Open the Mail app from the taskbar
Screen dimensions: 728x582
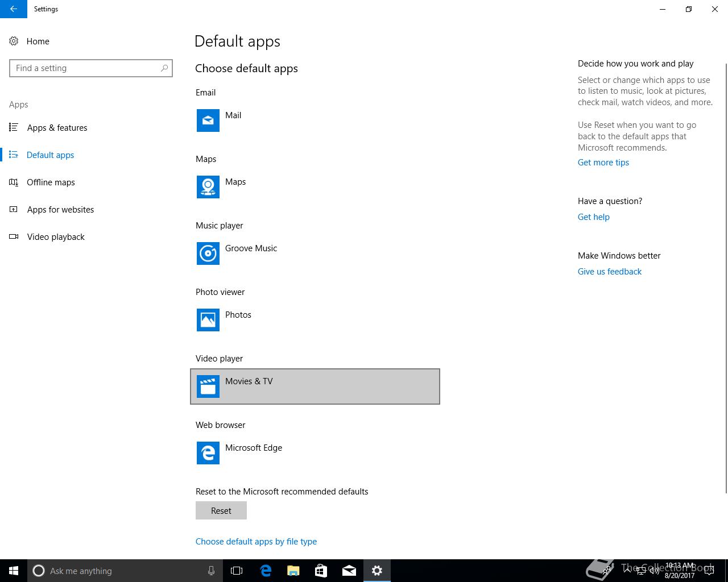click(349, 571)
